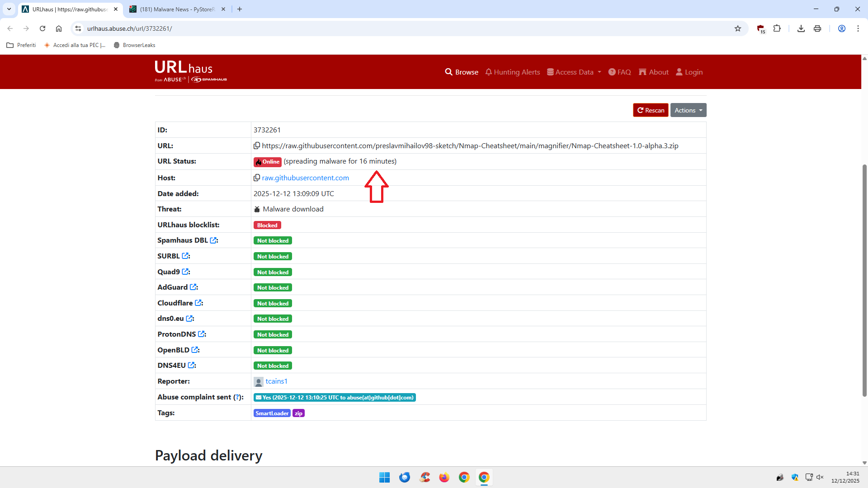This screenshot has width=868, height=488.
Task: Click the Not blocked badge for DNS4EU
Action: click(x=273, y=366)
